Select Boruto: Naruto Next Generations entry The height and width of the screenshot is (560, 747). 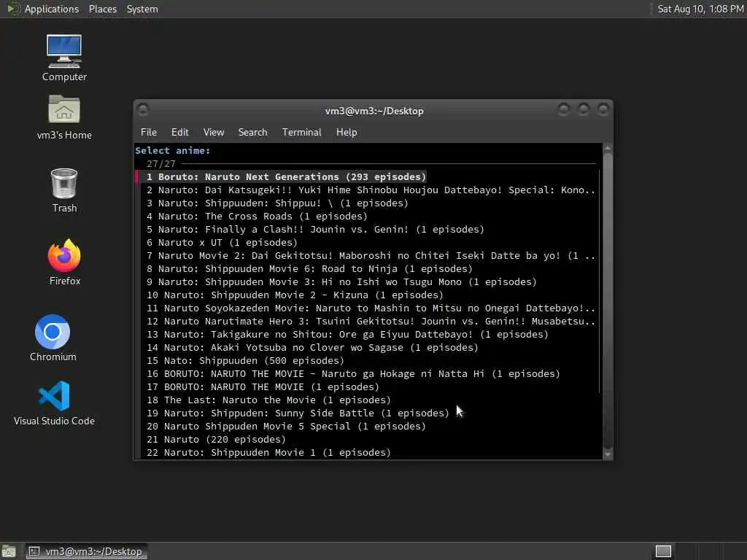pos(286,176)
